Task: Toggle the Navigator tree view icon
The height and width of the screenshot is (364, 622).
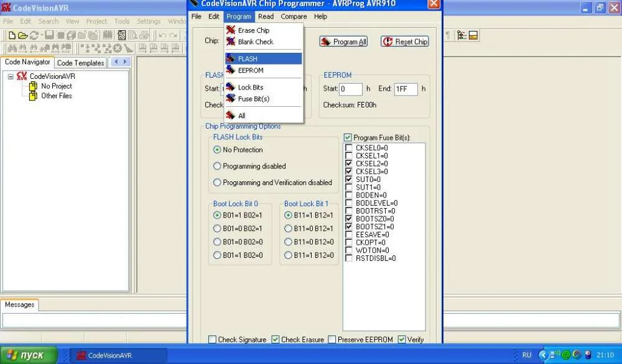Action: click(x=462, y=35)
